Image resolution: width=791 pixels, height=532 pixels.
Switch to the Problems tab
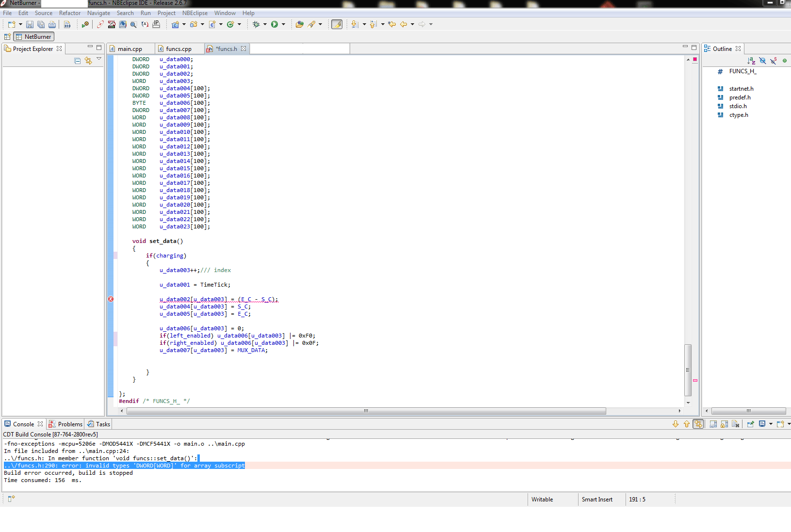(x=65, y=424)
